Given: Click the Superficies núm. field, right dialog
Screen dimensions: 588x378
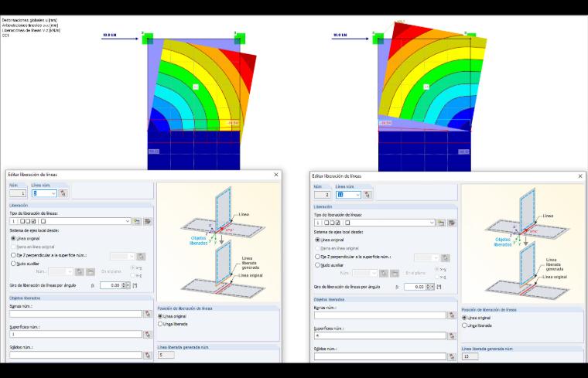Looking at the screenshot, I should [x=380, y=335].
